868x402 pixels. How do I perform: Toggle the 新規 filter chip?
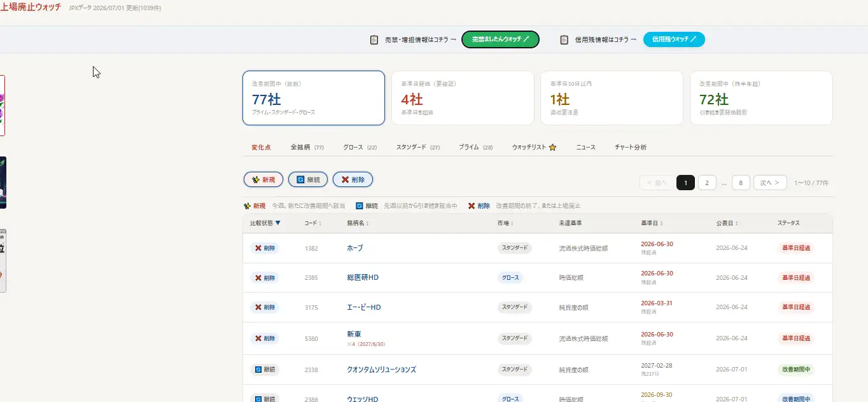pos(263,179)
